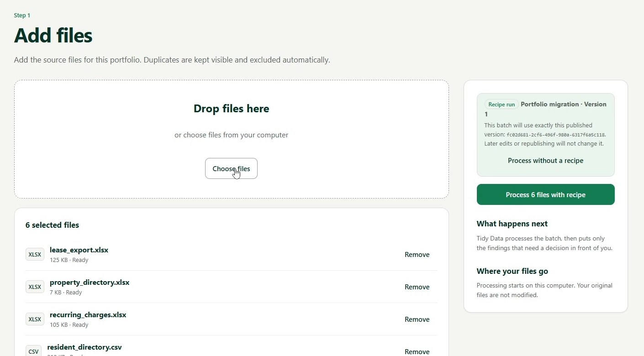Image resolution: width=644 pixels, height=356 pixels.
Task: Click XLSX icon beside lease_export.xlsx
Action: (35, 255)
